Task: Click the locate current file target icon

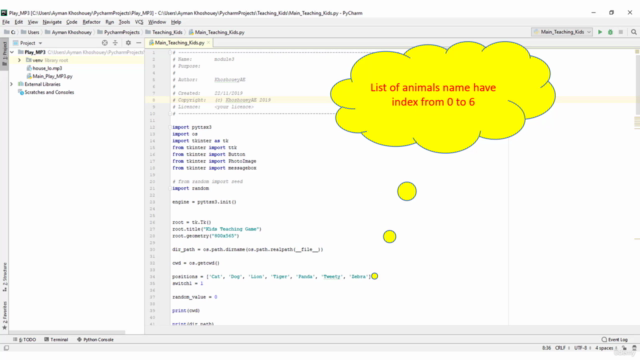Action: tap(105, 43)
